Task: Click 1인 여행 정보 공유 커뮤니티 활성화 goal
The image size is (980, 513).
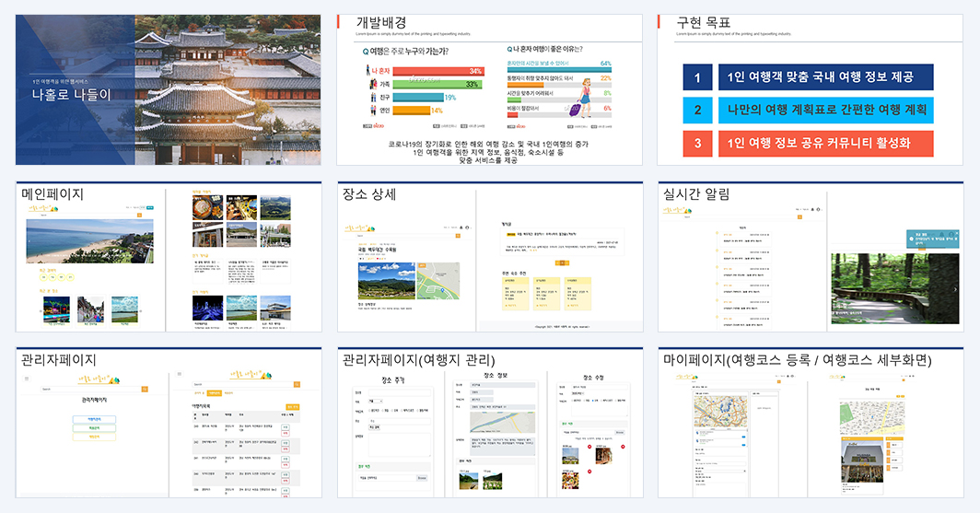Action: point(825,143)
